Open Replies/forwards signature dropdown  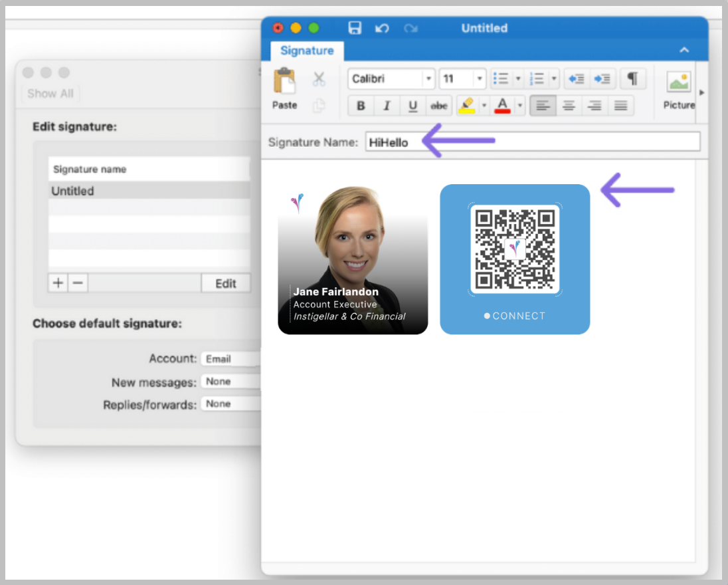(230, 404)
